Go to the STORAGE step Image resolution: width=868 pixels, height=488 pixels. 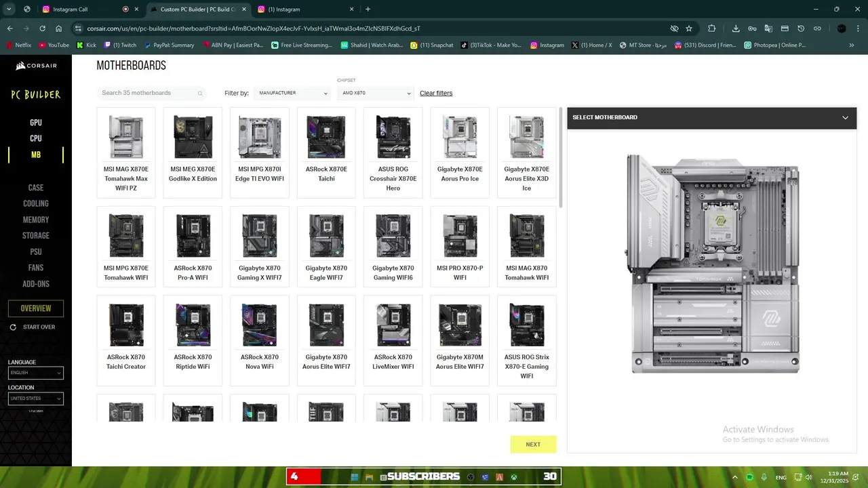(x=36, y=236)
